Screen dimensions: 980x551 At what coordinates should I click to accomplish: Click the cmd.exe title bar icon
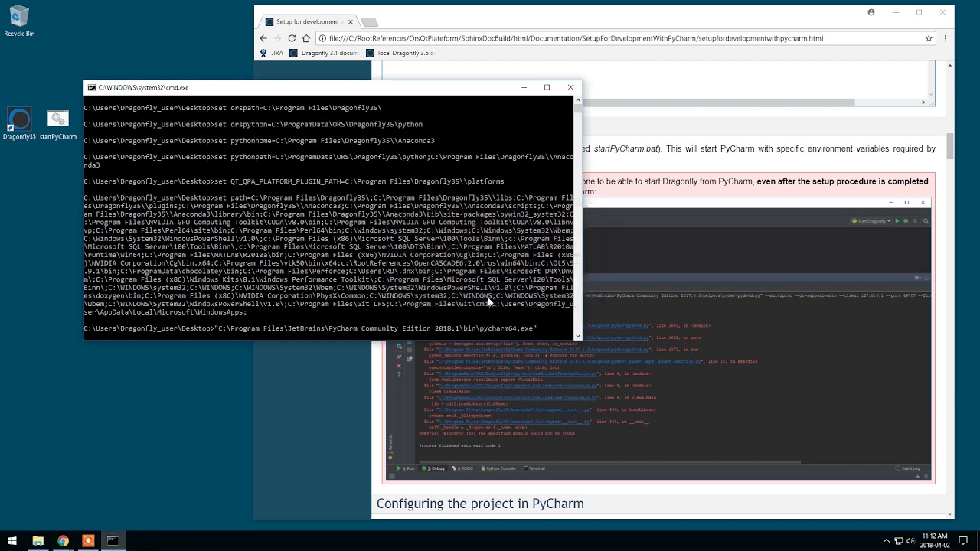coord(92,87)
